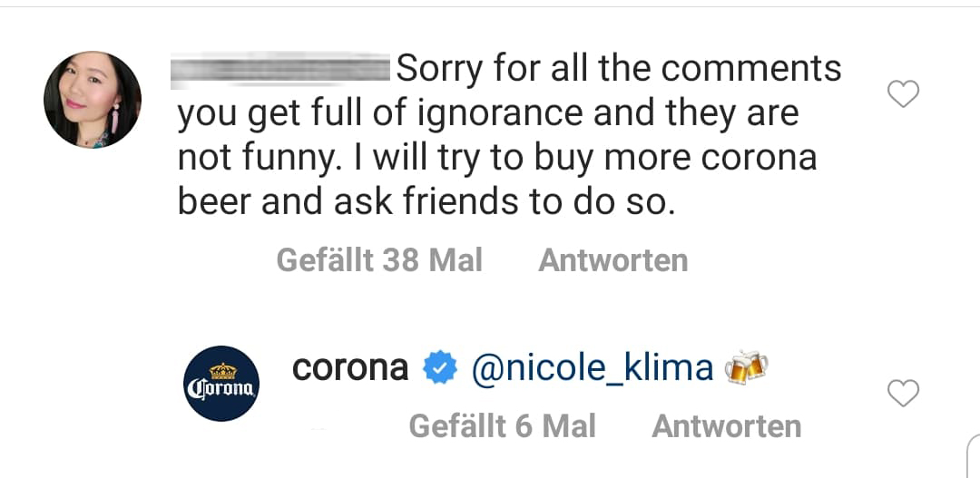
Task: Like the comment about buying corona beer
Action: [903, 93]
